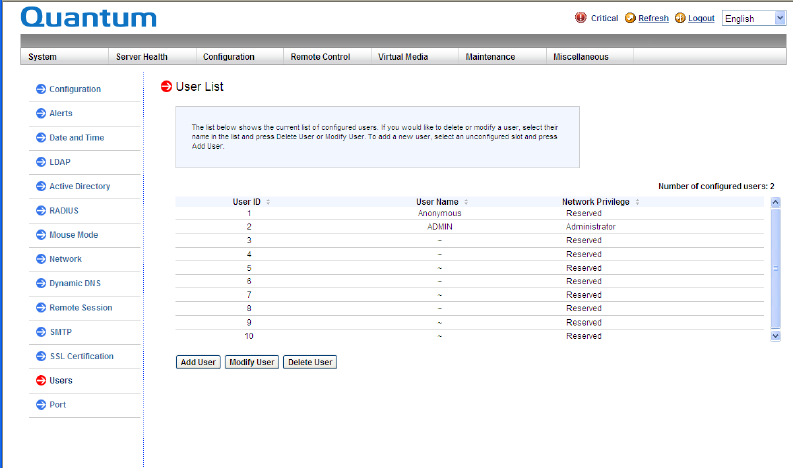Select the ADMIN user row
793x468 pixels.
point(440,227)
